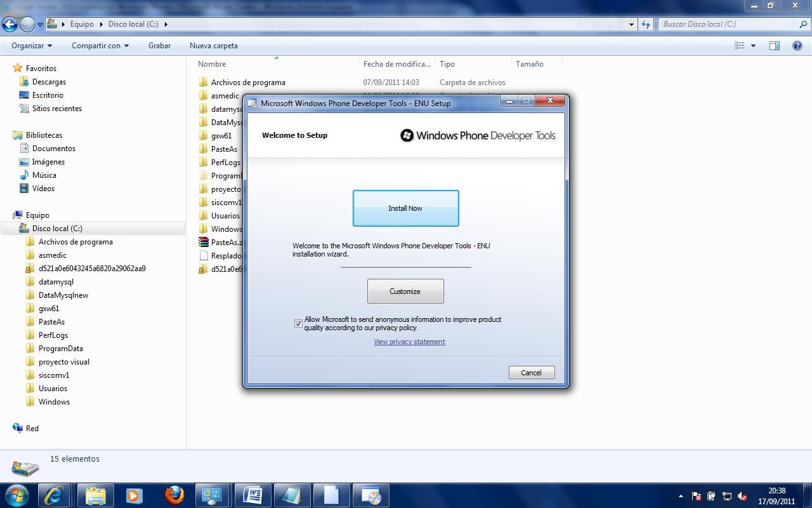Image resolution: width=812 pixels, height=508 pixels.
Task: Click the Explorer help question mark icon
Action: [x=797, y=46]
